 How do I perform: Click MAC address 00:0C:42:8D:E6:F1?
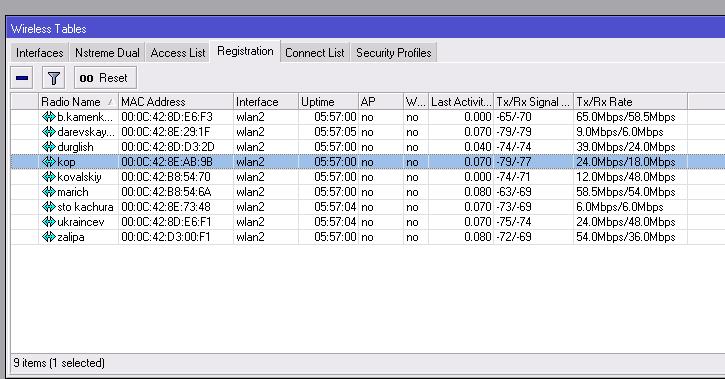[x=166, y=222]
